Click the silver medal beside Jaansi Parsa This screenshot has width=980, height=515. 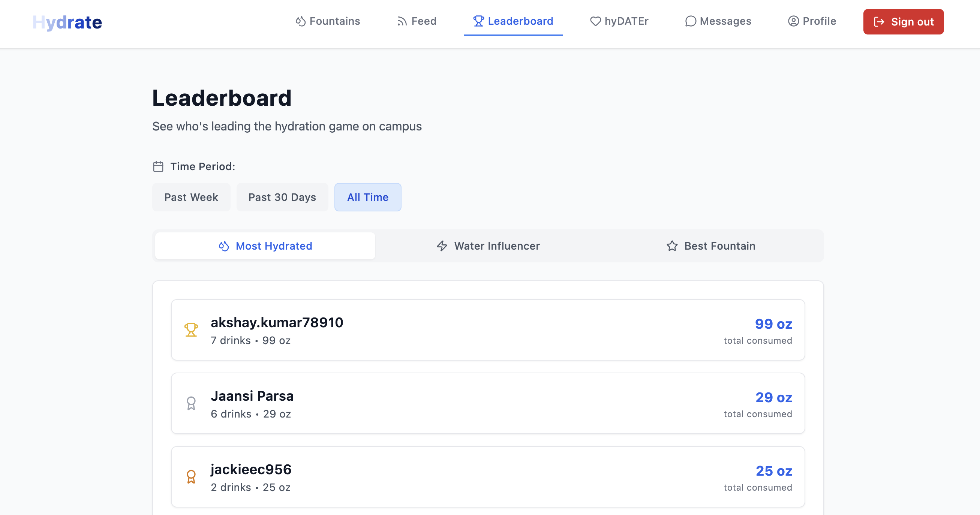pyautogui.click(x=191, y=403)
